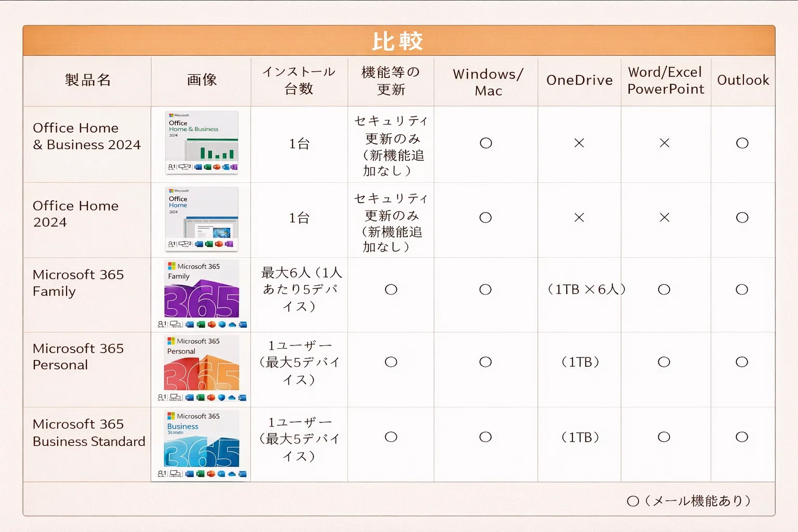Click the product name Microsoft 365 Family
Screen dimensions: 798x532
pyautogui.click(x=78, y=283)
